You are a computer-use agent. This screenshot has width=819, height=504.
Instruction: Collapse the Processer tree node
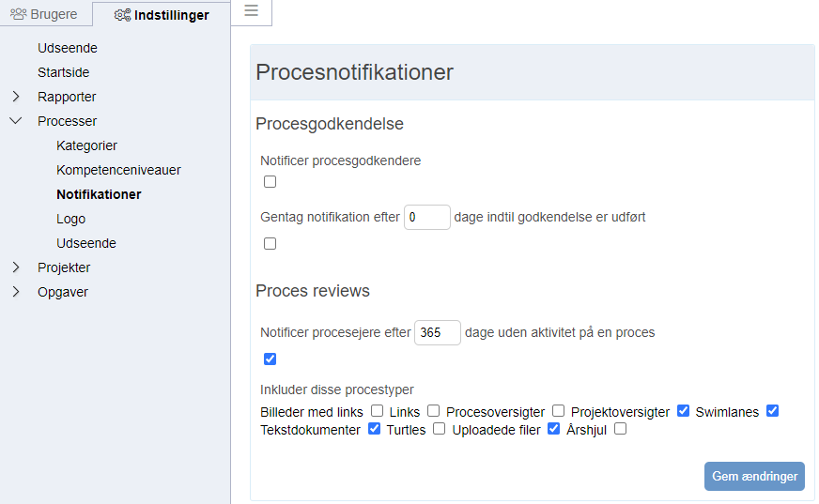pyautogui.click(x=16, y=121)
